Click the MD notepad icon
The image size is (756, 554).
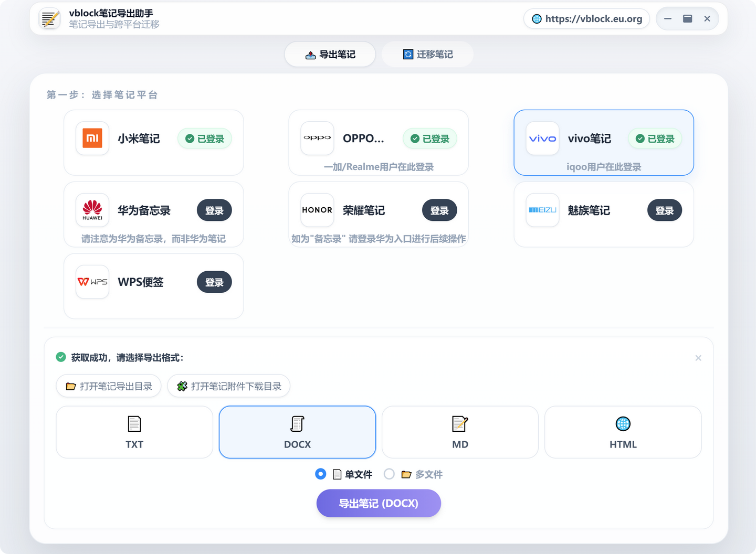[x=460, y=424]
